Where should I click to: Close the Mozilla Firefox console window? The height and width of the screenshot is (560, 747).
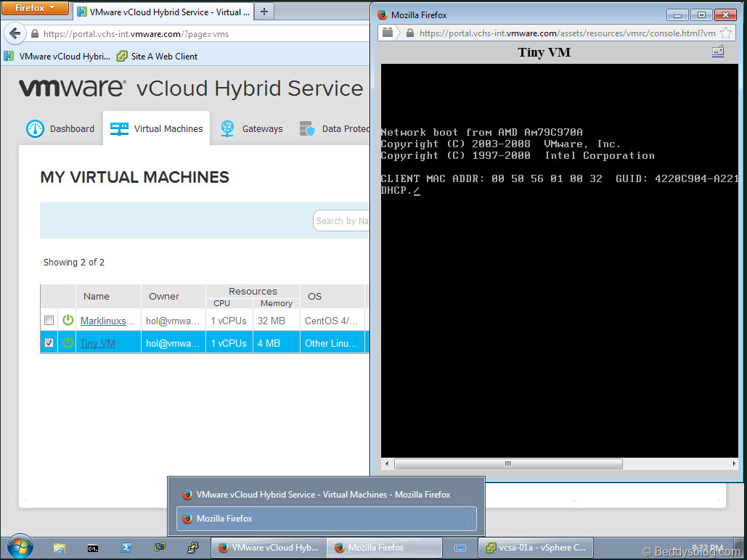pos(725,15)
